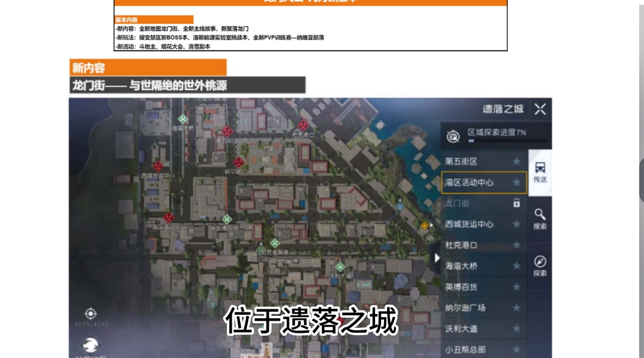Screen dimensions: 644x358
Task: Click the 新玩法 line about 耀变禁区新BOSS本
Action: [220, 37]
